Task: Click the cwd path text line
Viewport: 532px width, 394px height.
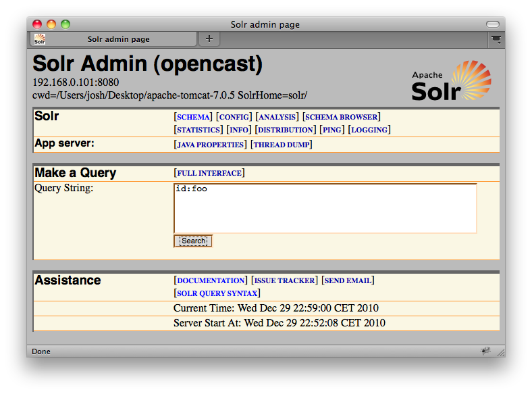Action: click(169, 95)
